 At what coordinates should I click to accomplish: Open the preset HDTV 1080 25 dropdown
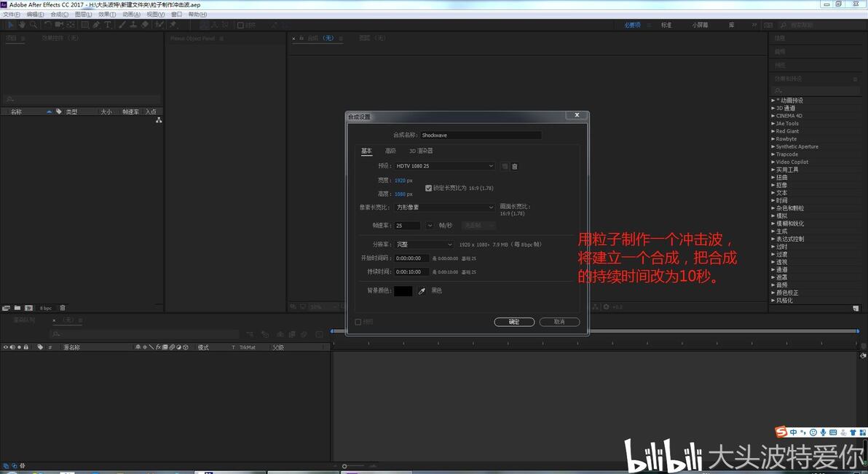coord(444,166)
